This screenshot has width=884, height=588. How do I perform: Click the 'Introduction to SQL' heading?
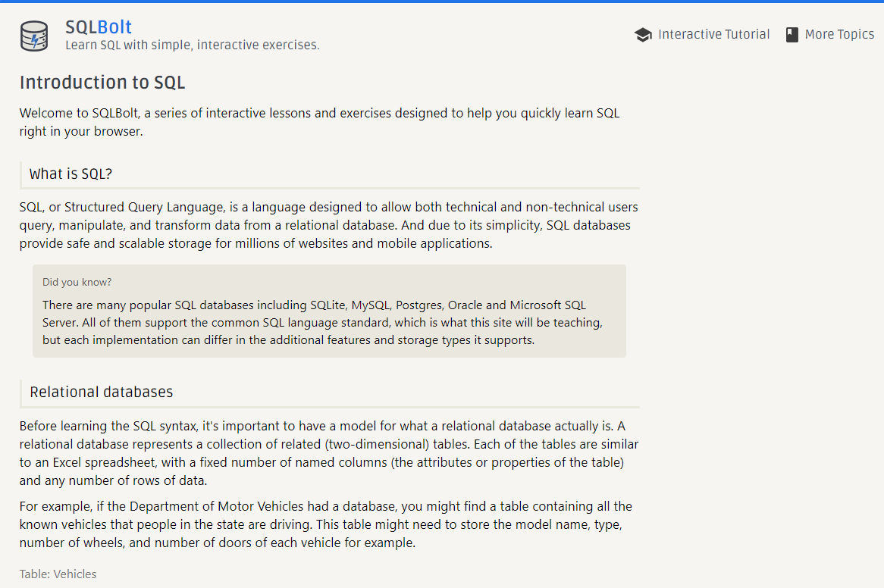[x=102, y=83]
